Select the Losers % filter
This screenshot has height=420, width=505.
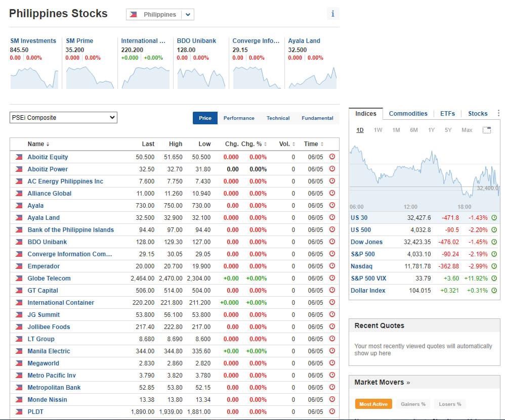point(450,404)
